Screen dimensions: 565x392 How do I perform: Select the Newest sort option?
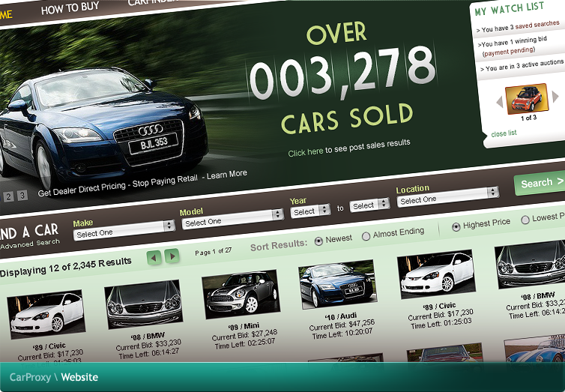coord(333,240)
